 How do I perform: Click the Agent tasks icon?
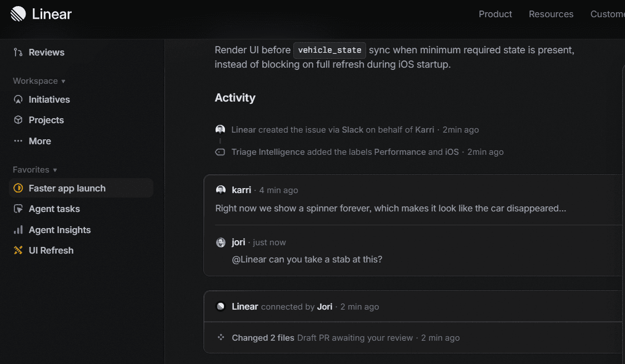coord(18,209)
